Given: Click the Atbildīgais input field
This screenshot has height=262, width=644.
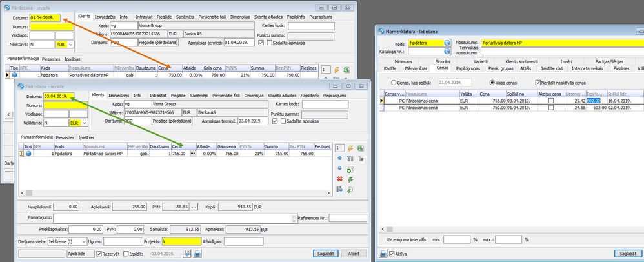Looking at the screenshot, I should (x=243, y=241).
